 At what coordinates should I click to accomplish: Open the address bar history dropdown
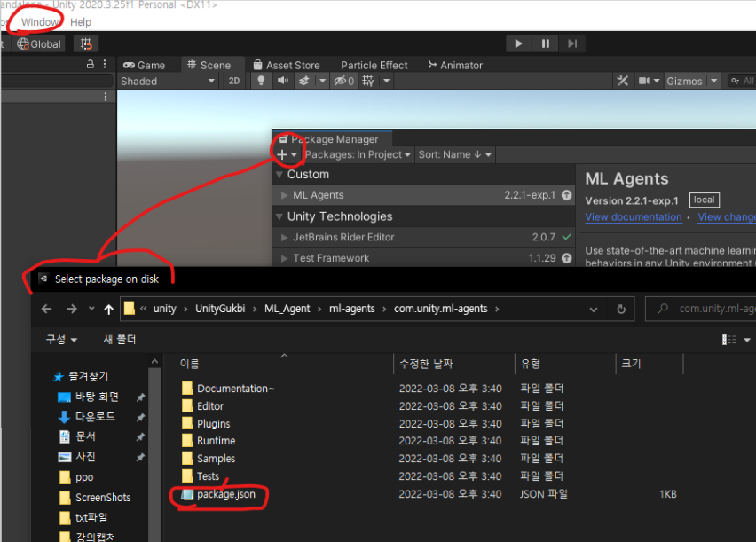(593, 309)
